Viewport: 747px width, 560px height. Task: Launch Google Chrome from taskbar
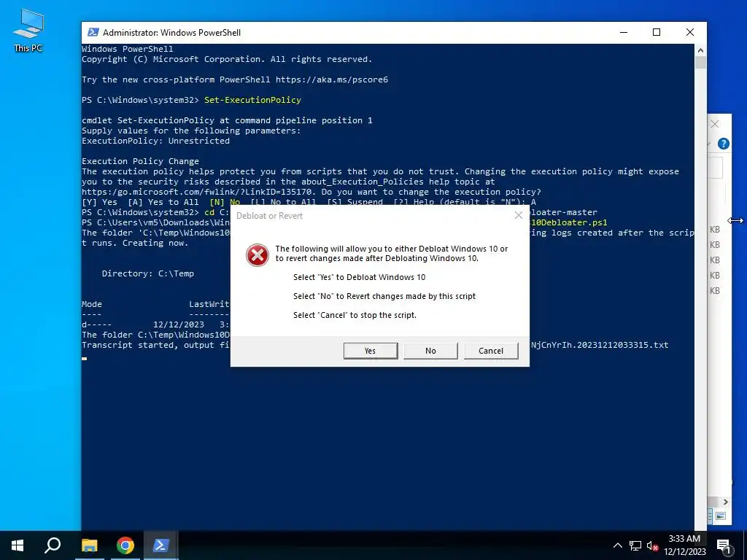(x=125, y=545)
